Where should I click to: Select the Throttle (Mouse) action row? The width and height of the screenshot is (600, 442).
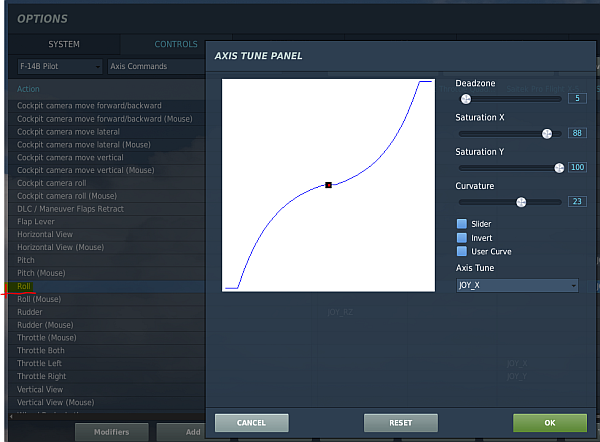[107, 338]
